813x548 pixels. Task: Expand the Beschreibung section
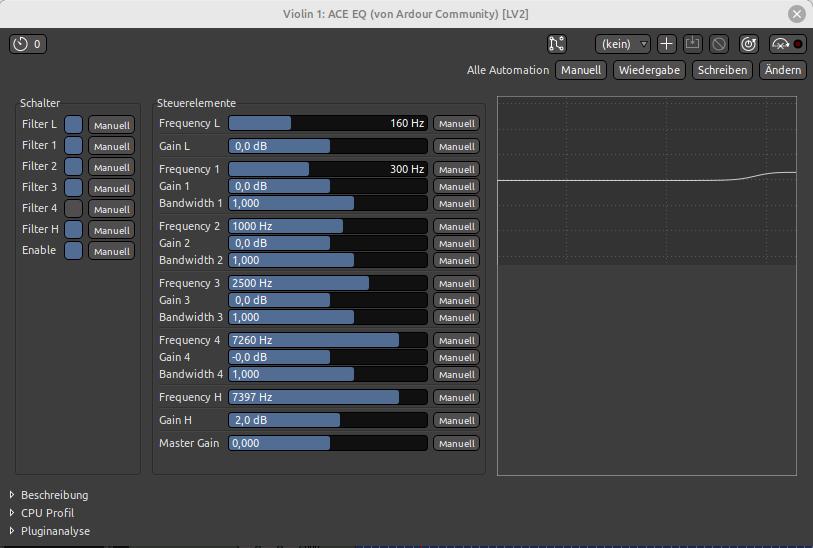[x=13, y=495]
